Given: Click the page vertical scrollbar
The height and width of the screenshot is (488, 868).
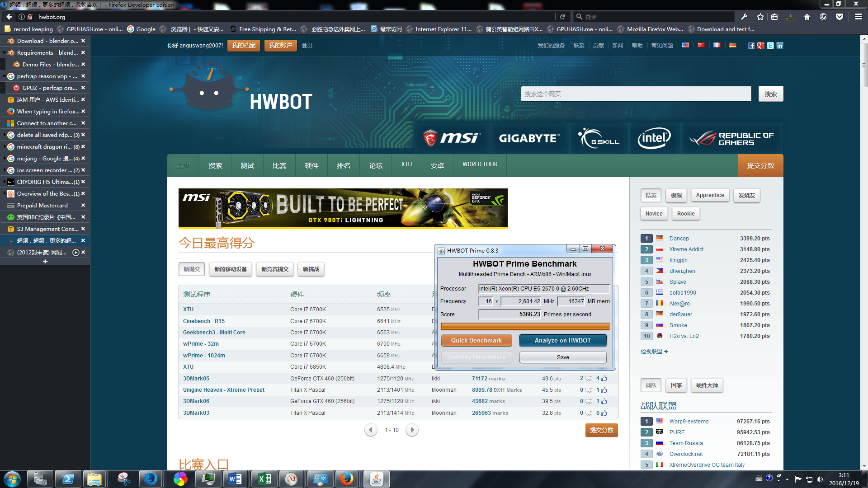Looking at the screenshot, I should pos(864,66).
